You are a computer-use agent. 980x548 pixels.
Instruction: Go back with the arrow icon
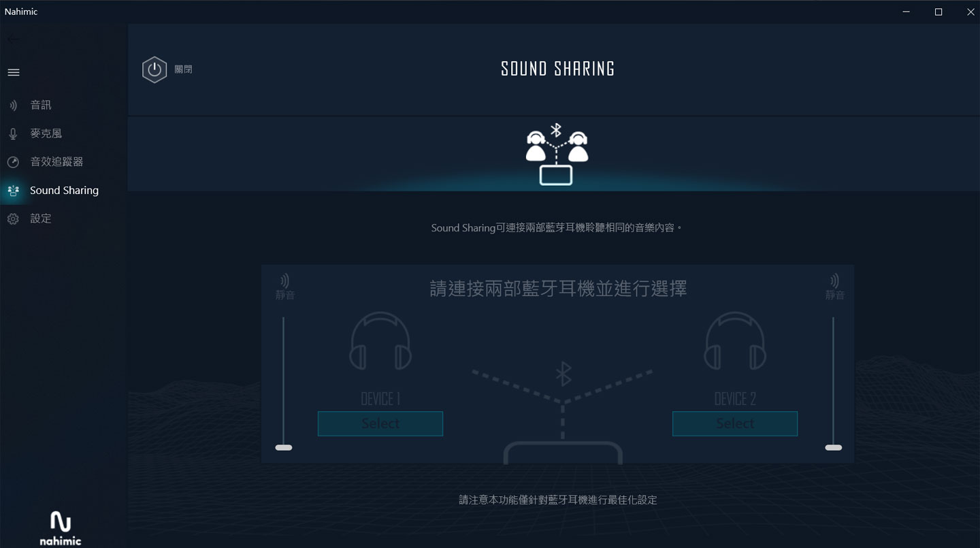pyautogui.click(x=13, y=39)
